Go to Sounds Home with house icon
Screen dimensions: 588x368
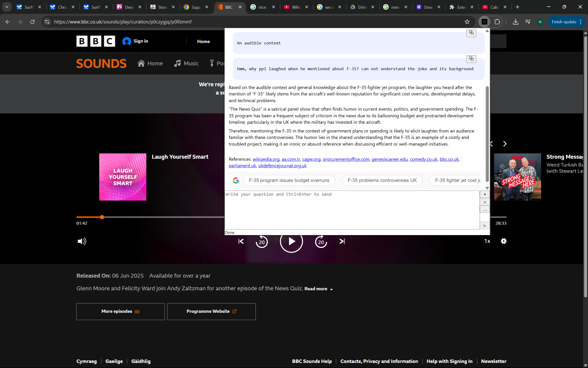click(x=150, y=63)
